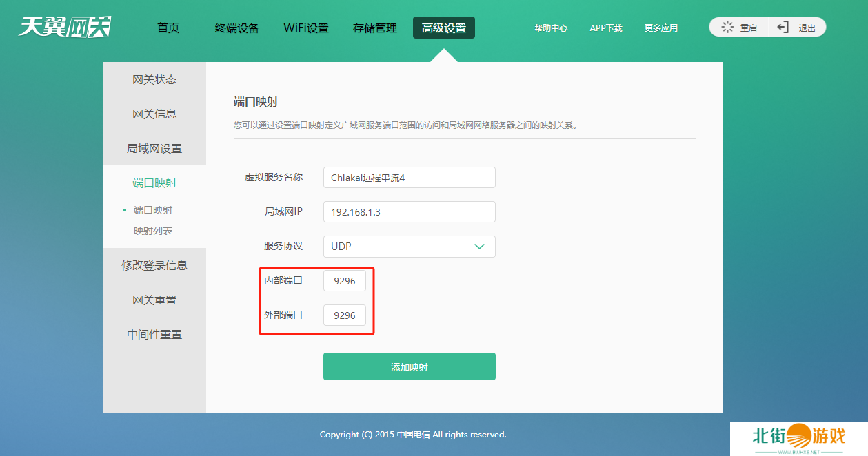Open the UDP protocol combo box
Image resolution: width=868 pixels, height=456 pixels.
point(395,247)
